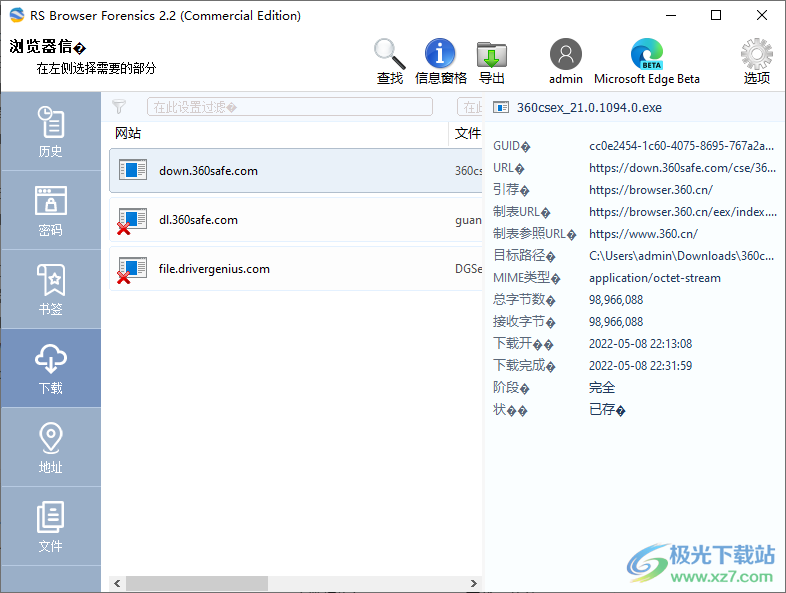Select the down.360safe.com download row
The image size is (786, 593).
tap(296, 170)
